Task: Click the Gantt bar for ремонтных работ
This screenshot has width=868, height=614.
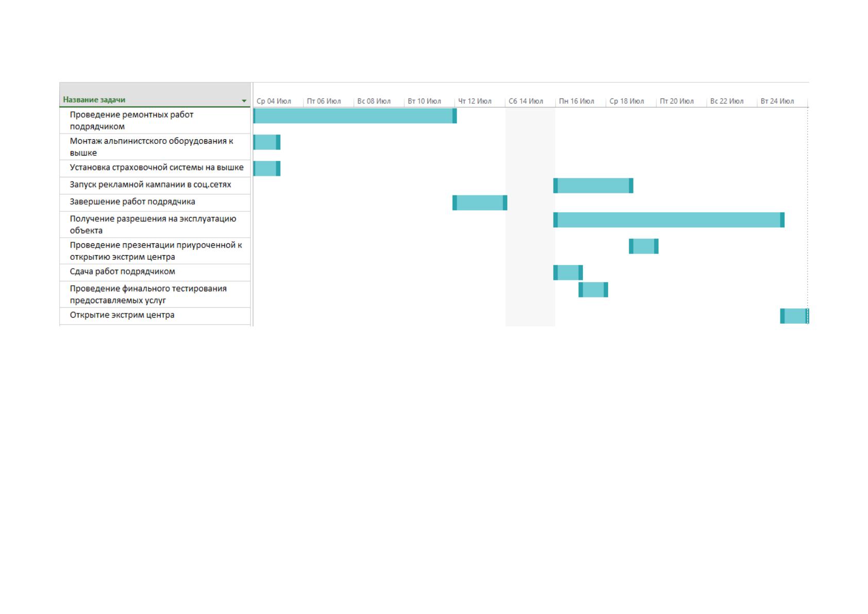Action: (355, 116)
